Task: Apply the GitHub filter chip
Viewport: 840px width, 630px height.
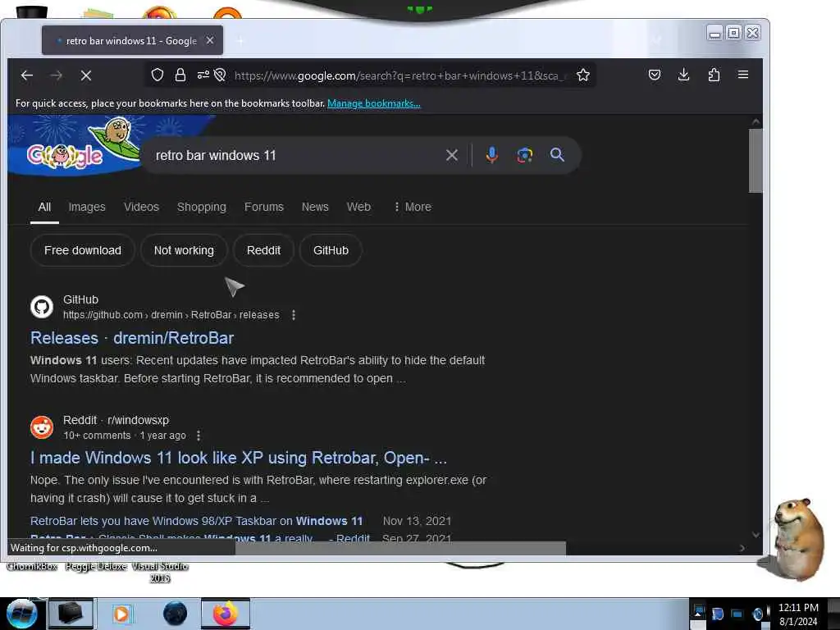Action: [331, 250]
